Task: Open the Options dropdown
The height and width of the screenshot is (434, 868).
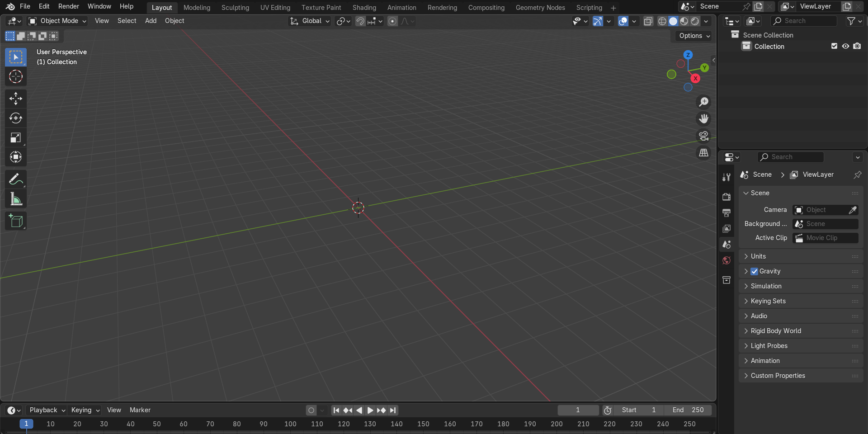Action: [694, 36]
